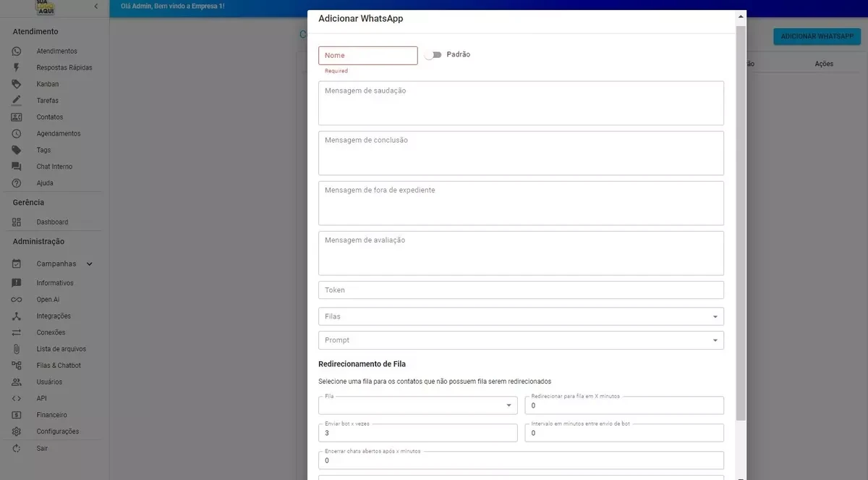Select the Atendimentos clock icon
Image resolution: width=868 pixels, height=480 pixels.
click(x=16, y=51)
